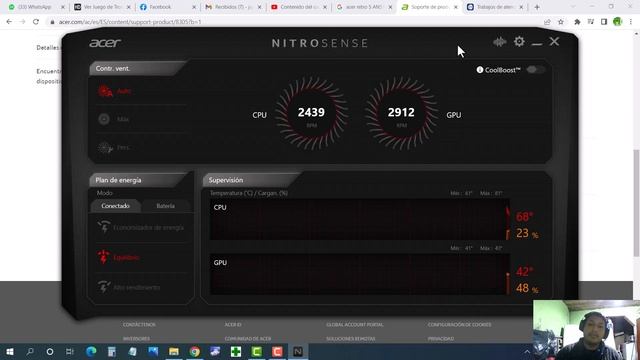The image size is (640, 360).
Task: Open the green Camtasia taskbar icon
Action: click(257, 351)
